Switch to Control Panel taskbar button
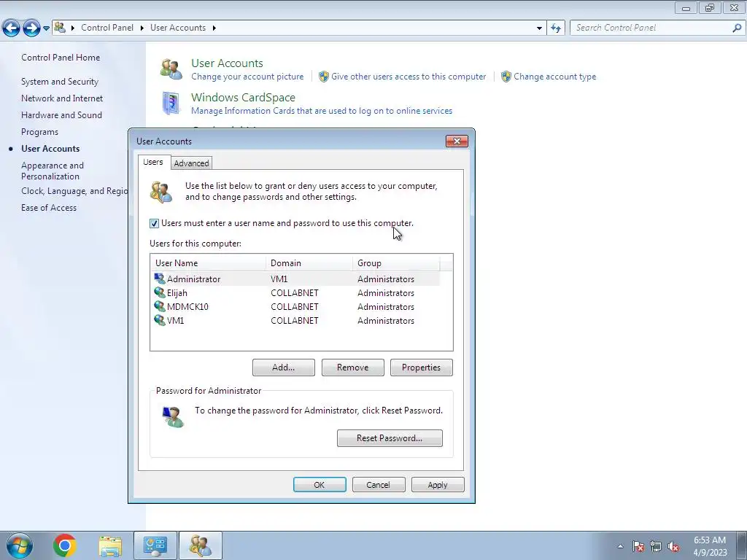 pos(155,545)
